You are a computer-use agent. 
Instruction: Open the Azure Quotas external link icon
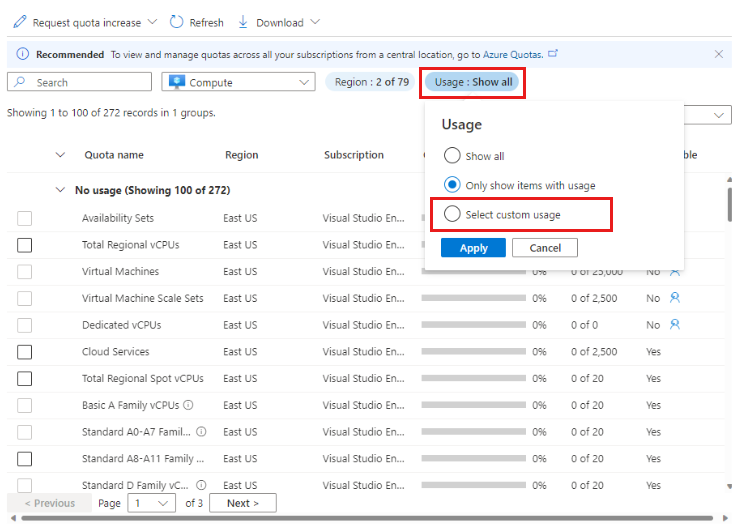coord(553,54)
